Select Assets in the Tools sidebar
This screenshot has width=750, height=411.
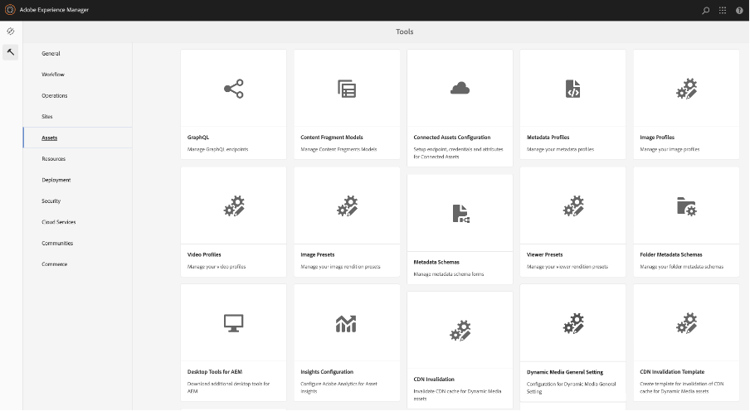[x=77, y=138]
